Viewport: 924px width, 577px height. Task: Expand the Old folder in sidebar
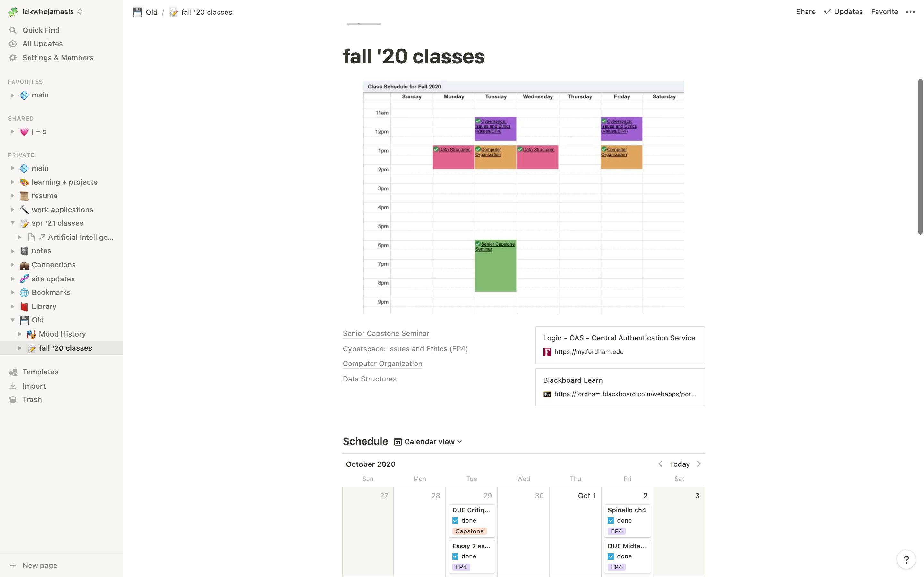(x=12, y=320)
